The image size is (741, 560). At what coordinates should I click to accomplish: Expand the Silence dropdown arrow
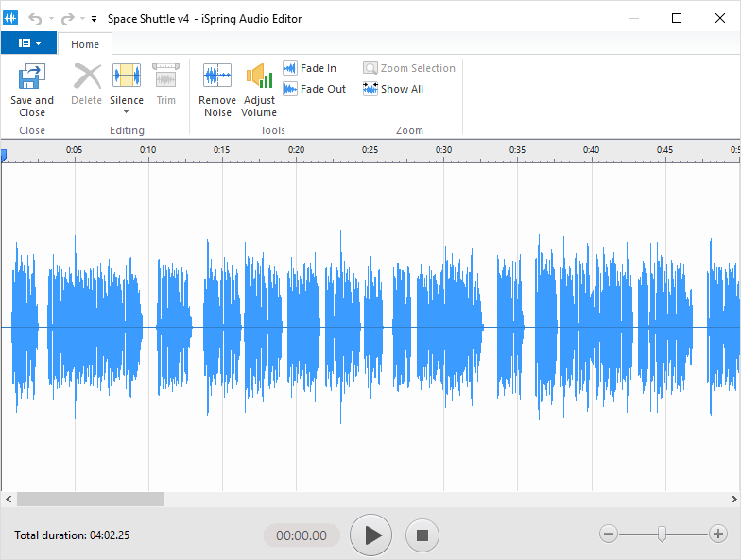click(x=126, y=112)
